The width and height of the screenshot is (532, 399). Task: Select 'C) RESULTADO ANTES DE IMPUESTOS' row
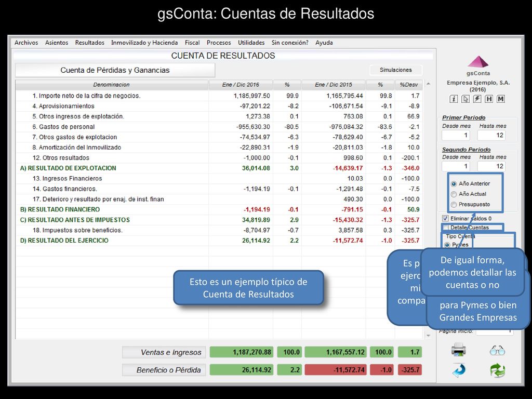coord(219,220)
